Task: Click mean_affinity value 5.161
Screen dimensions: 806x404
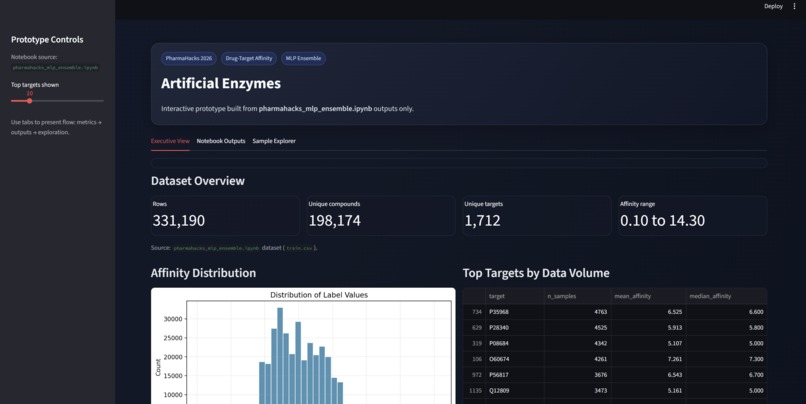Action: [x=648, y=391]
